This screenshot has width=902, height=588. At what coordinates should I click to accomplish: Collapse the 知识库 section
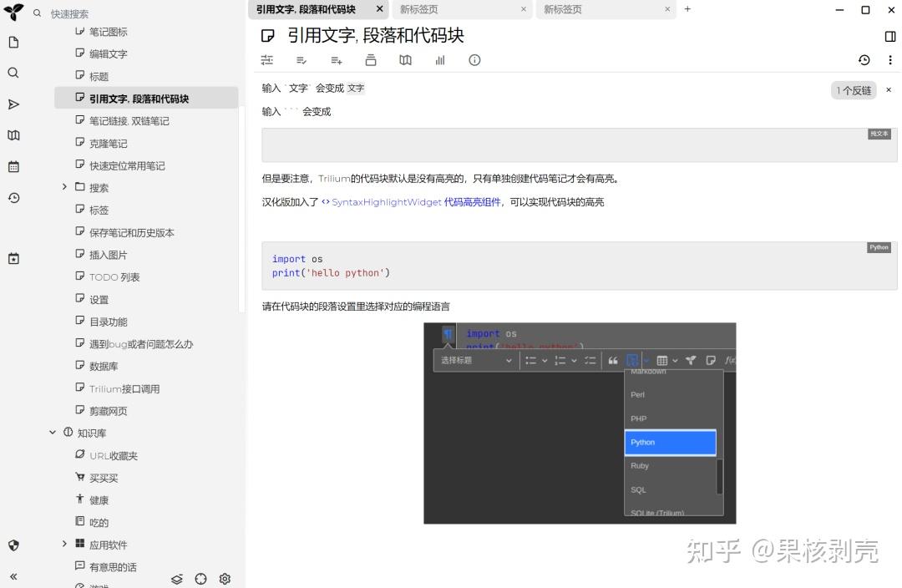click(x=53, y=433)
